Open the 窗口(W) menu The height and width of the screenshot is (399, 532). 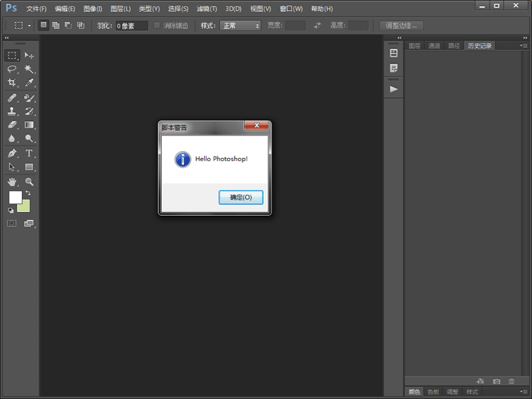tap(291, 9)
